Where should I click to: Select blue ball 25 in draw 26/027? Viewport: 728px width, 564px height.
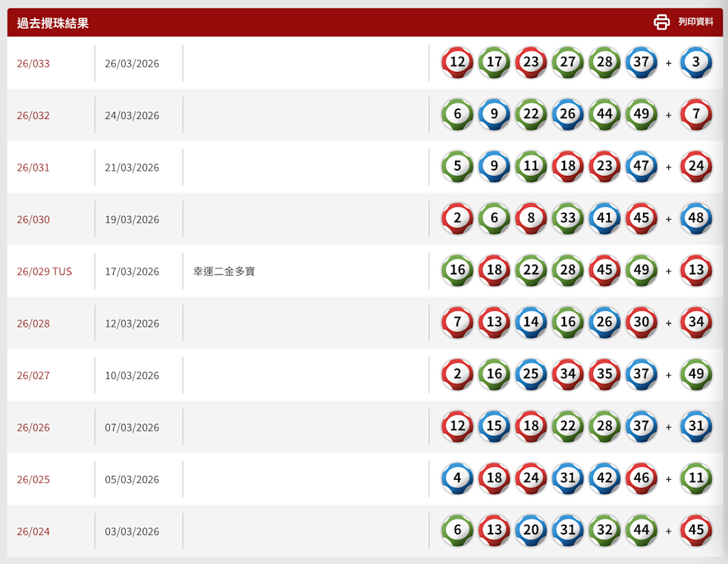pyautogui.click(x=531, y=374)
